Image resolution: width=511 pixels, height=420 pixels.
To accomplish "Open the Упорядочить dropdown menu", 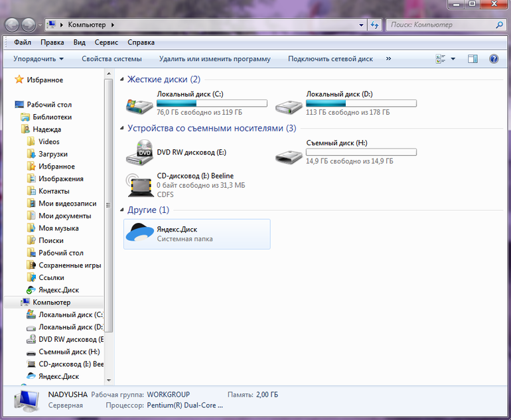I will click(x=38, y=59).
